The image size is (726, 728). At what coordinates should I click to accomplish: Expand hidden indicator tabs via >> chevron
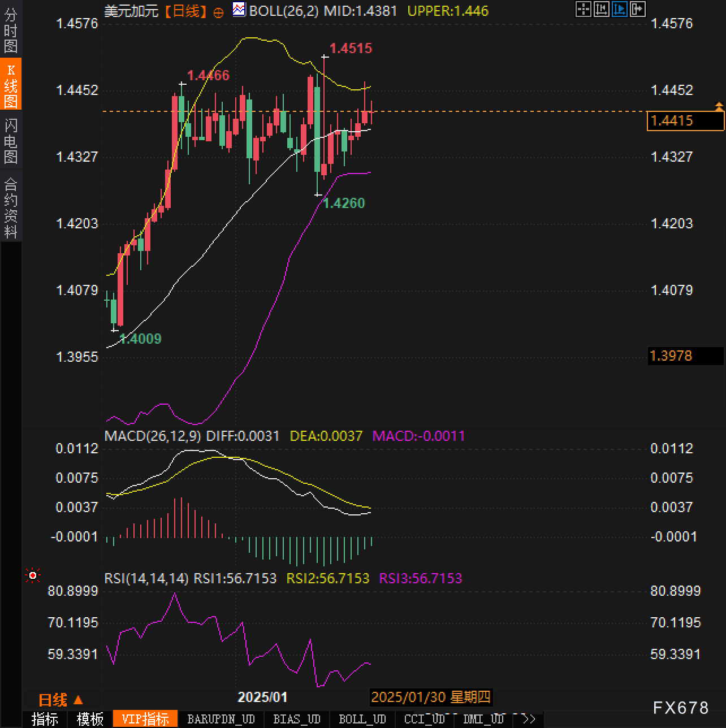[529, 718]
